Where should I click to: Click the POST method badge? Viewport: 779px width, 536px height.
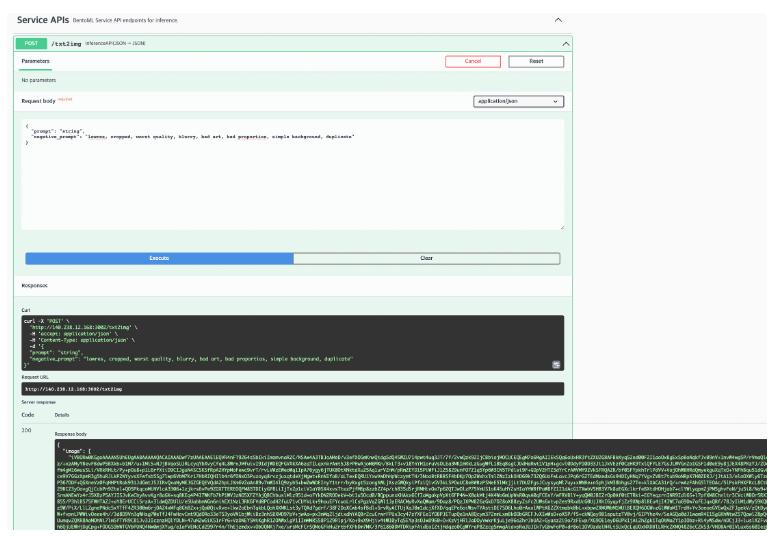(x=31, y=44)
